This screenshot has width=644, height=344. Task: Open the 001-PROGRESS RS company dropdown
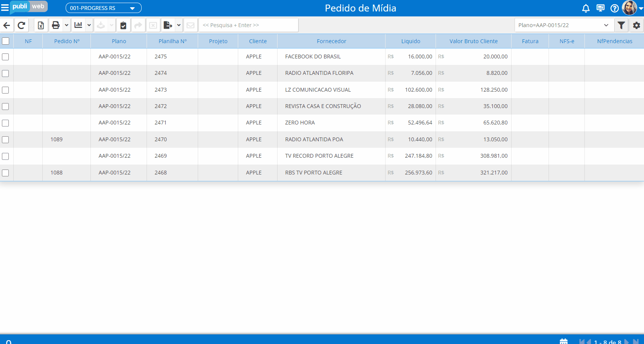click(103, 8)
